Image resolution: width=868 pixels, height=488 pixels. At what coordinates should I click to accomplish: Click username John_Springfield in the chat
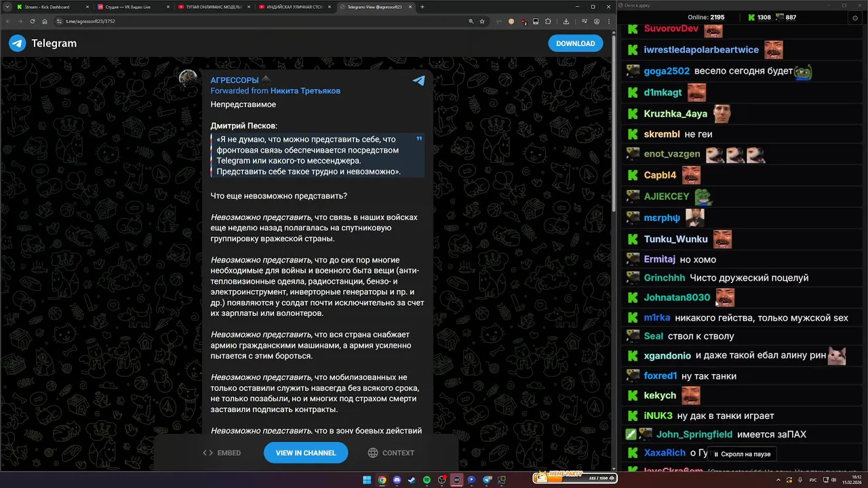[x=694, y=434]
